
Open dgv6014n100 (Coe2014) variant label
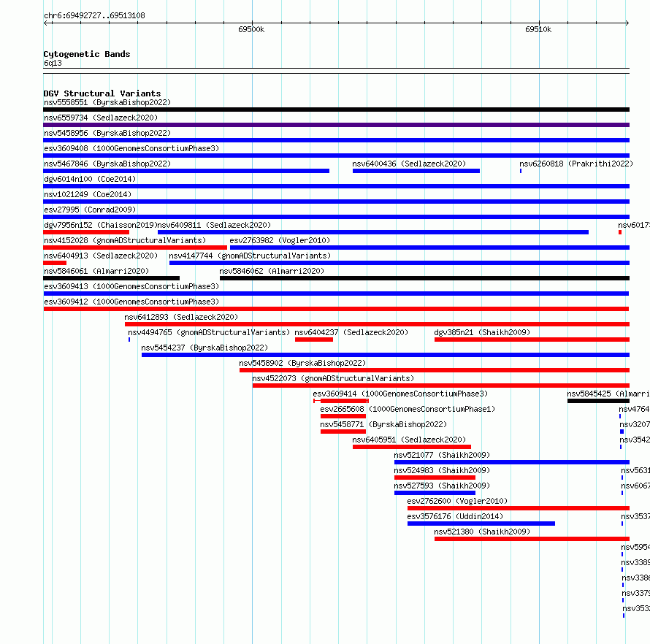click(90, 179)
